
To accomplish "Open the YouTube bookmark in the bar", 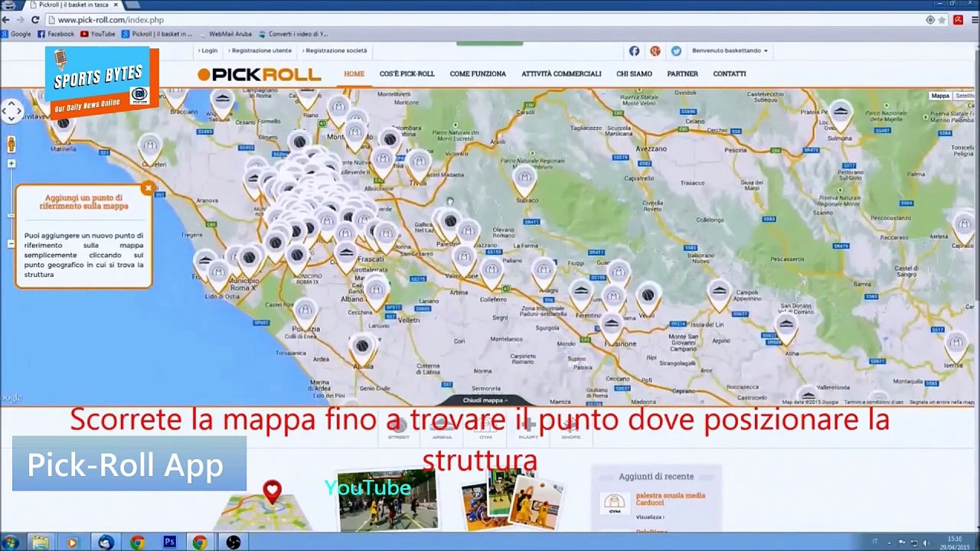I will point(98,34).
